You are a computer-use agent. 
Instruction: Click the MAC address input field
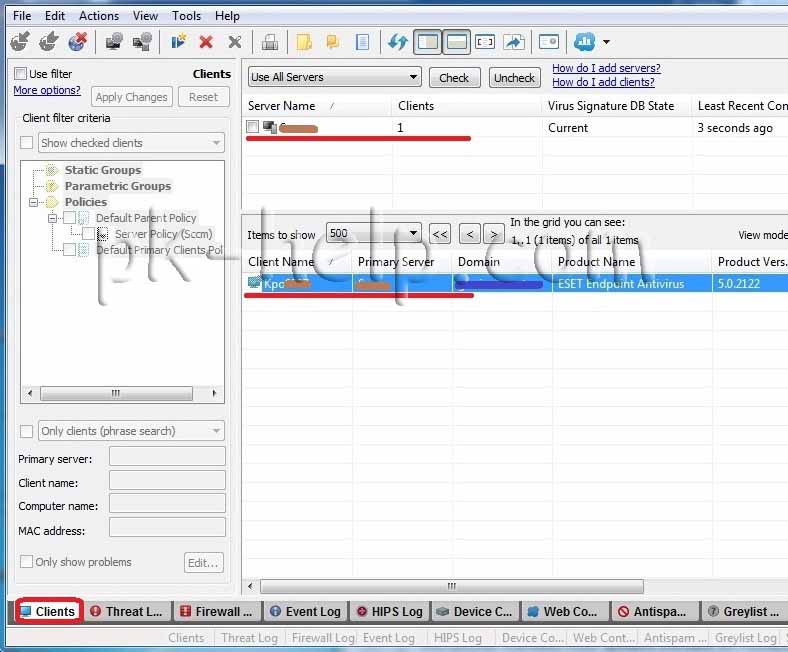point(167,528)
